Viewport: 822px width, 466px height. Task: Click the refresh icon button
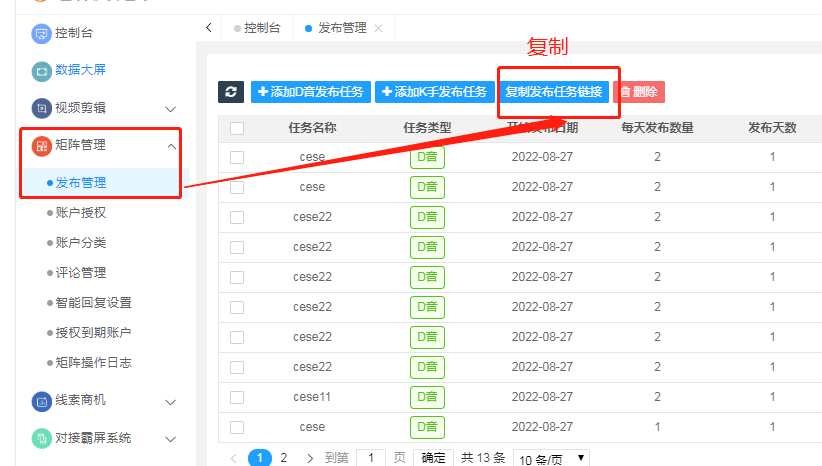[231, 92]
